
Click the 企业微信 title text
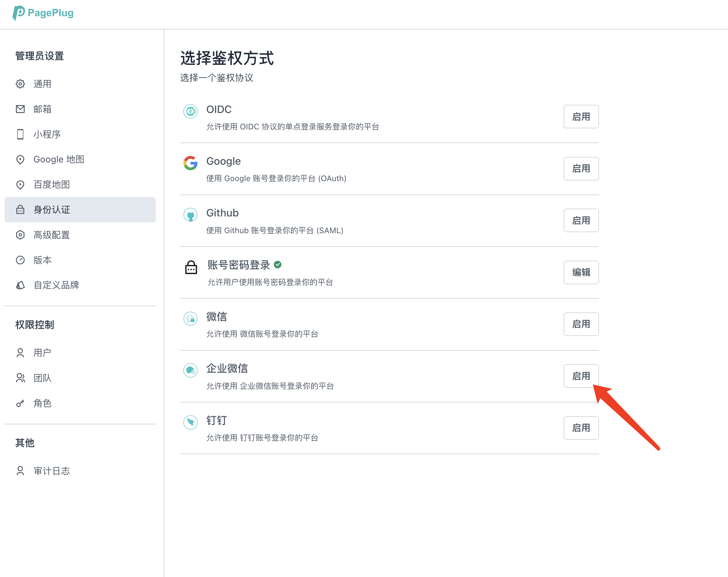pos(227,368)
